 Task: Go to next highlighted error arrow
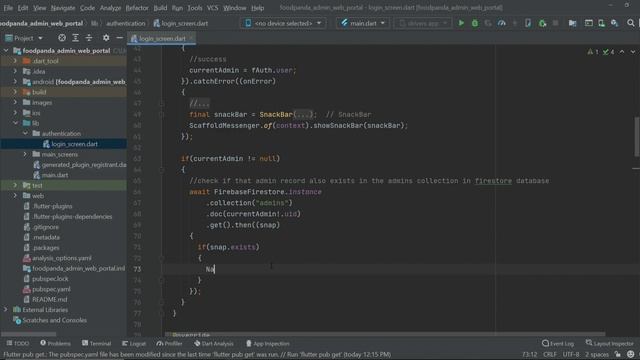633,52
